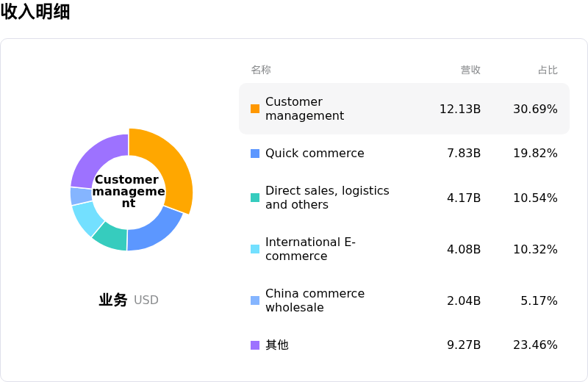Click the Customer management row name
Screen dimensions: 588x382
(304, 109)
